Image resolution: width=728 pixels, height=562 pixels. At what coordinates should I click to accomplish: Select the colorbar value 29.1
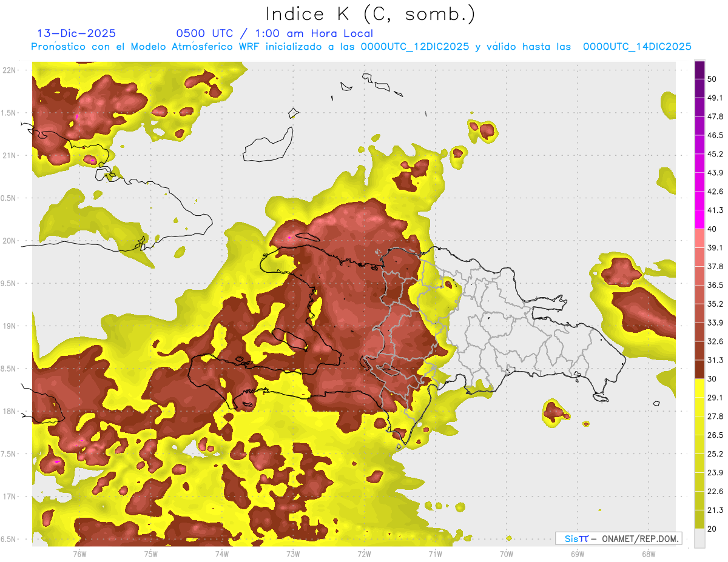(715, 398)
